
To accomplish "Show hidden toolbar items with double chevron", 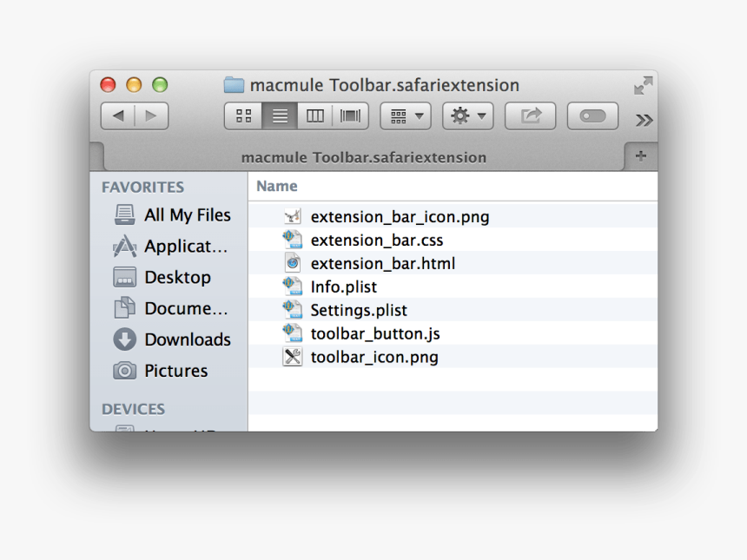I will tap(644, 120).
